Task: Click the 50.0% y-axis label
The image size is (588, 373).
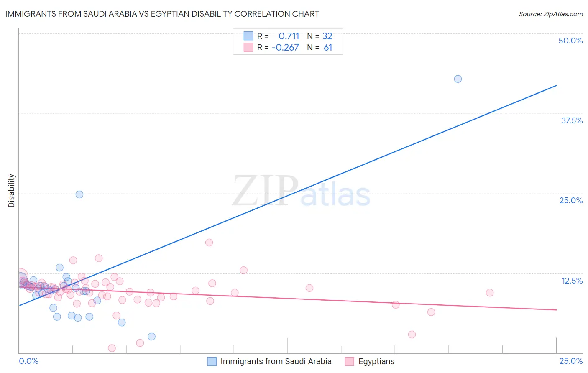Action: 570,41
